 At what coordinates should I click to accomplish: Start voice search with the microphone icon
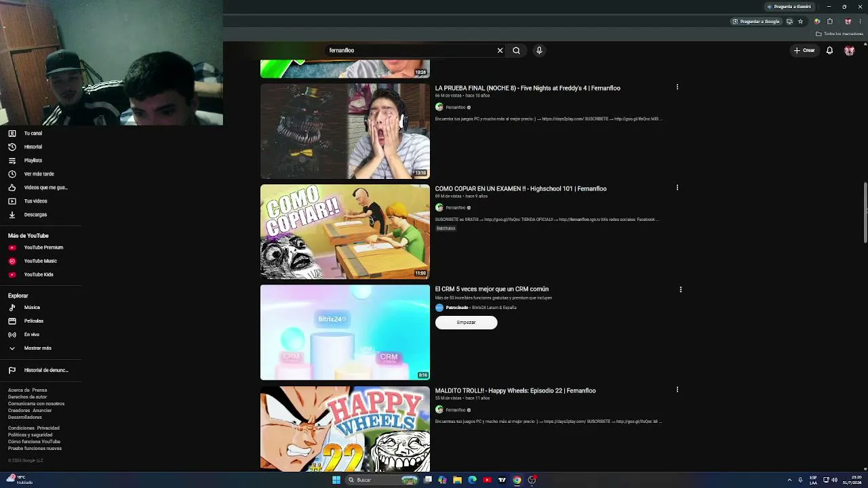(539, 50)
